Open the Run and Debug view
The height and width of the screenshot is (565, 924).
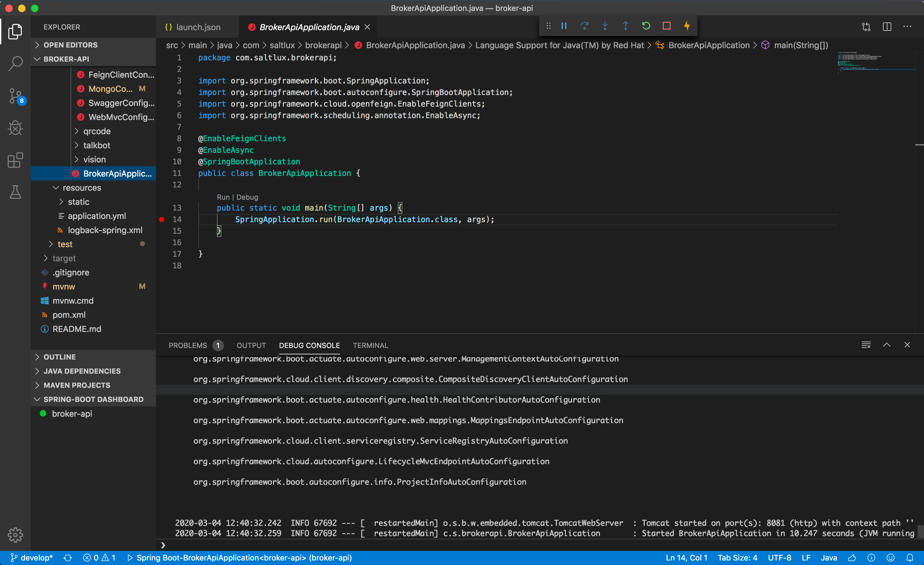pos(15,128)
